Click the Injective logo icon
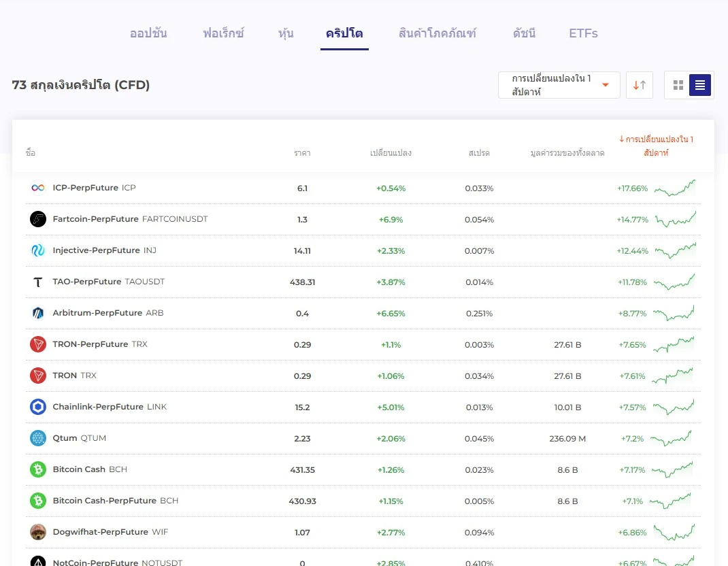This screenshot has height=566, width=728. pyautogui.click(x=38, y=250)
